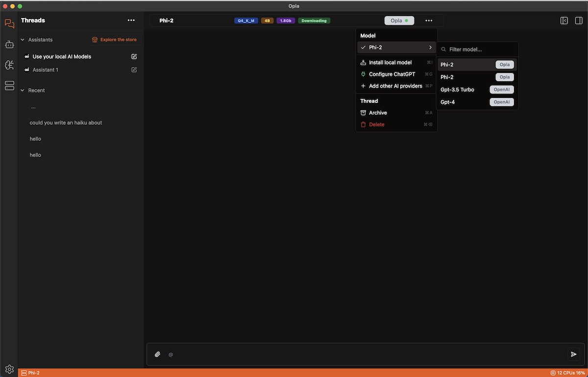This screenshot has width=588, height=377.
Task: Click Explore the store button
Action: (114, 40)
